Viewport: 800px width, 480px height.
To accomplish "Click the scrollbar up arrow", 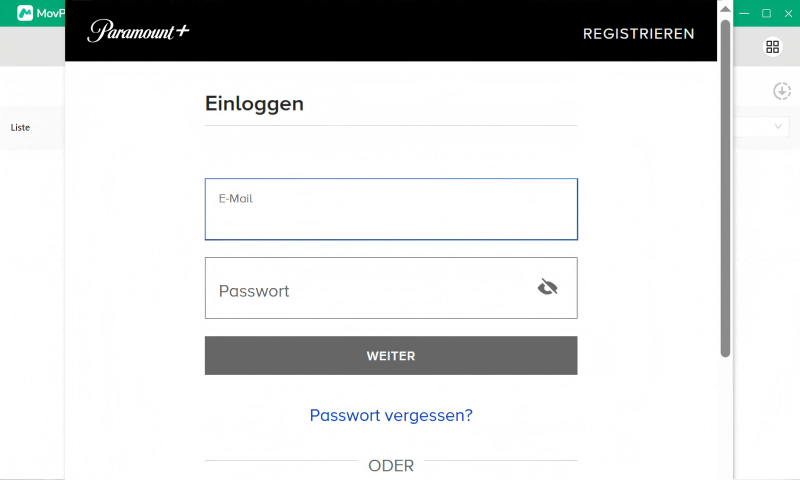I will pyautogui.click(x=725, y=9).
